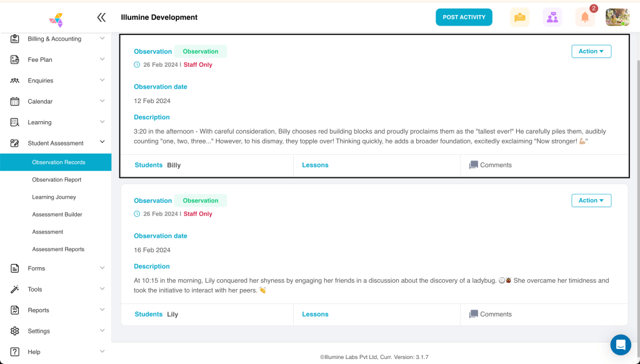
Task: Click the Help question-mark icon
Action: click(15, 352)
